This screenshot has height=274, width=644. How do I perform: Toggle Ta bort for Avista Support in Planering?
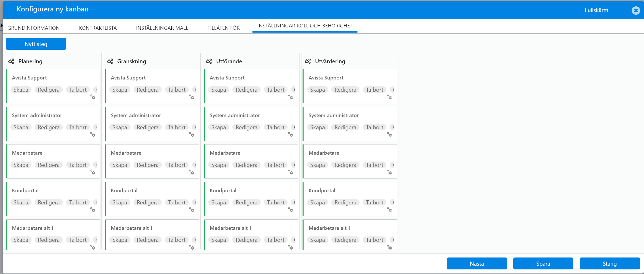click(78, 90)
